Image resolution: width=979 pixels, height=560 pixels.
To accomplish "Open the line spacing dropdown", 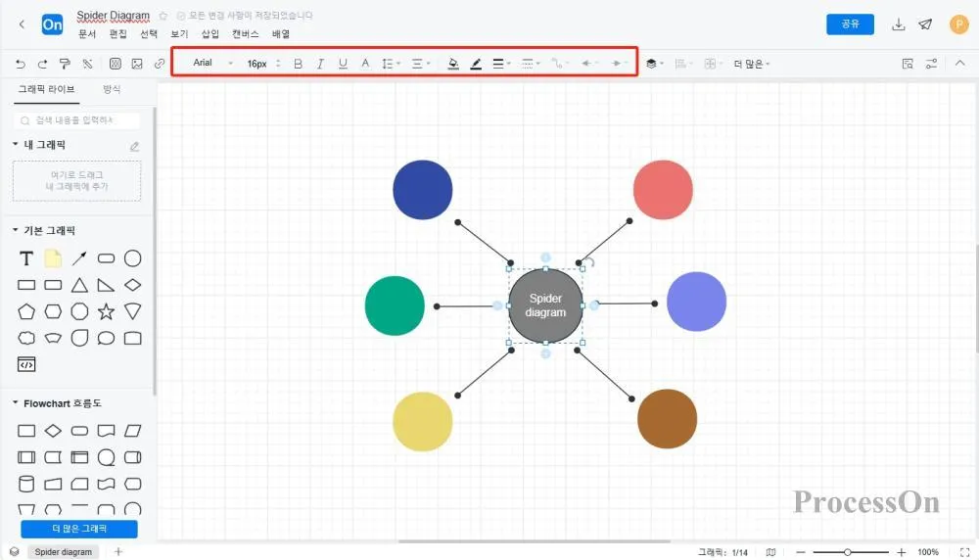I will 391,64.
